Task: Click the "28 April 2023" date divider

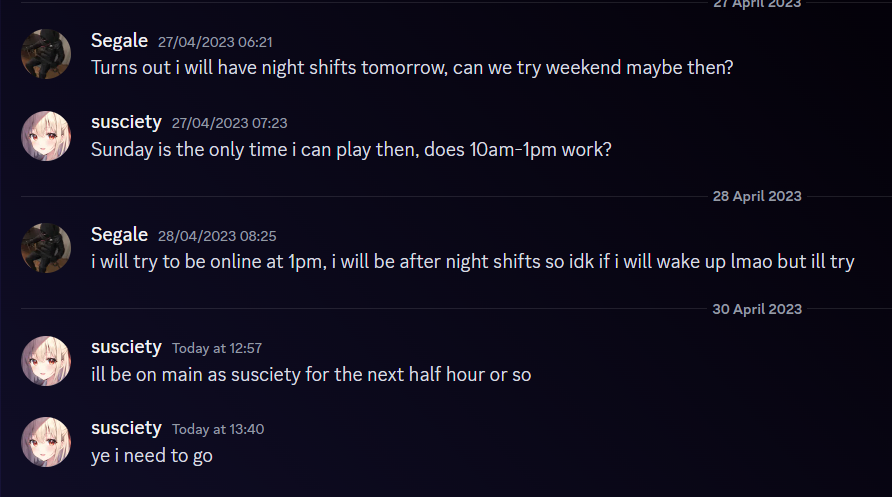Action: 756,196
